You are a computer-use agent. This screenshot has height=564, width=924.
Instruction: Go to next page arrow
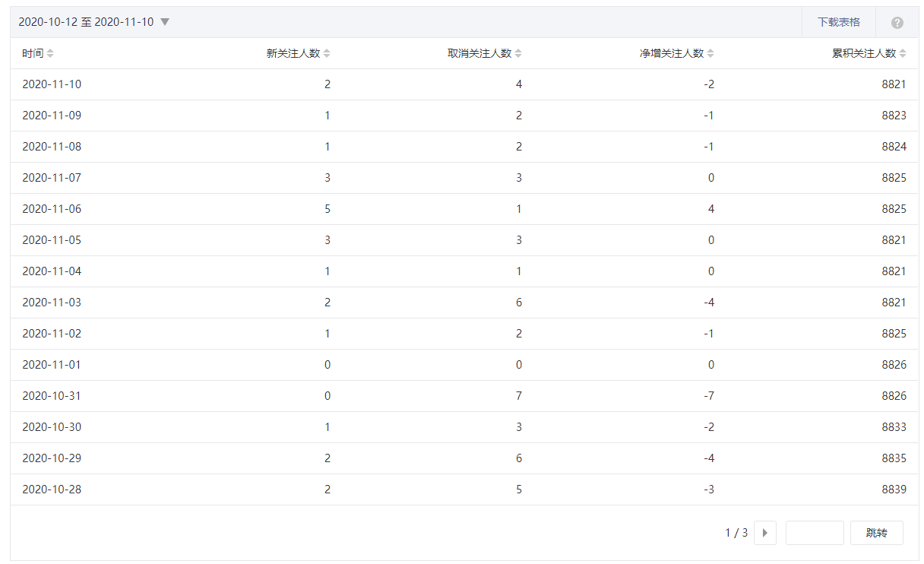[765, 533]
